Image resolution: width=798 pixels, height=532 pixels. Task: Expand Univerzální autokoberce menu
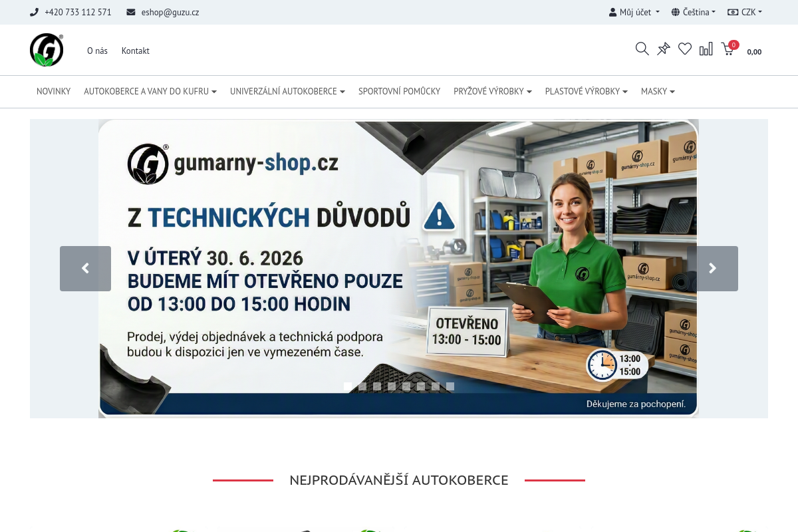[x=287, y=91]
